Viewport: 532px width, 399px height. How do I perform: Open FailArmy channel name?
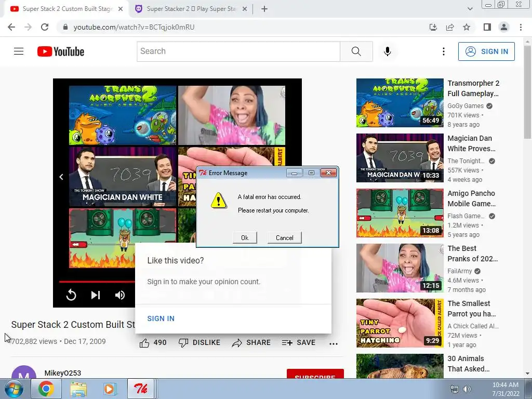(460, 271)
